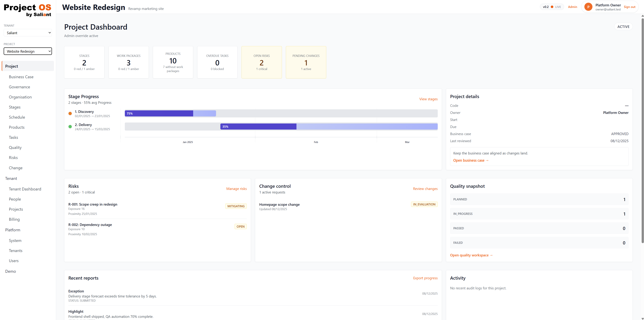Screen dimensions: 644x320
Task: Click Review changes
Action: (425, 189)
